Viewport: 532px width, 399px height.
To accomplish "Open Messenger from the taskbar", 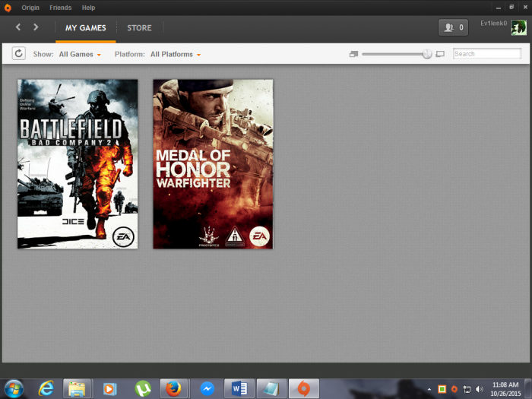I will click(x=207, y=389).
